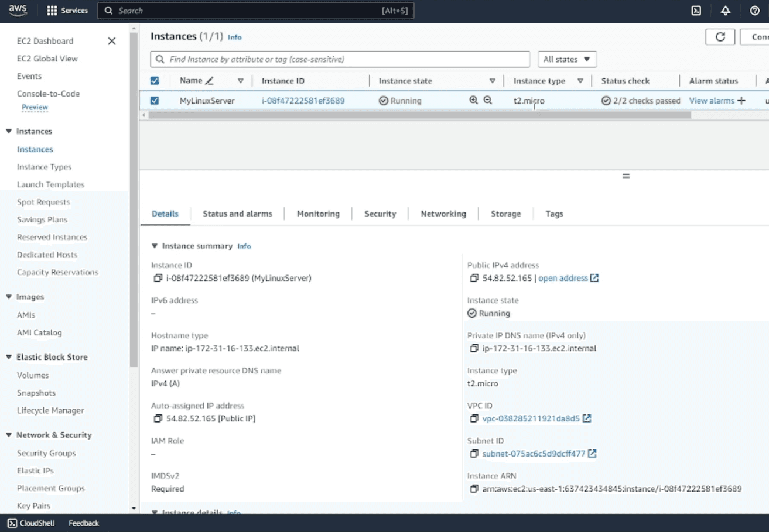This screenshot has height=532, width=769.
Task: Click Info link next to Instances heading
Action: (x=234, y=37)
